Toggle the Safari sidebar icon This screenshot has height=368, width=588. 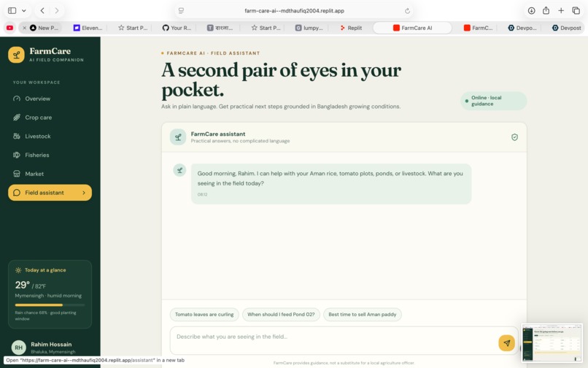(12, 10)
